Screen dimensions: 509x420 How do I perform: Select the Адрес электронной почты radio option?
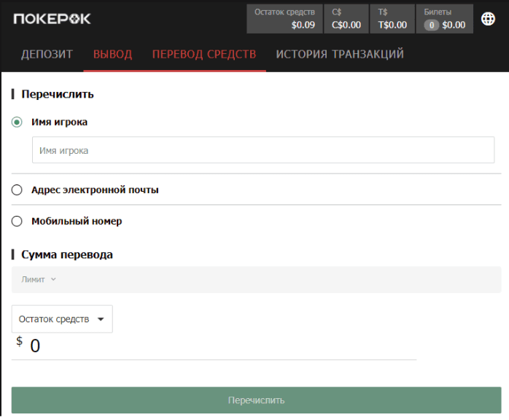[17, 190]
